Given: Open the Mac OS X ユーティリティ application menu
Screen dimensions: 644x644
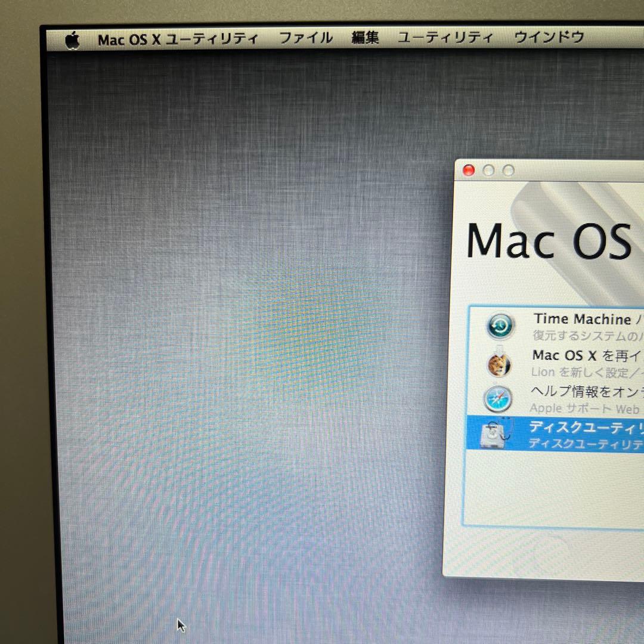Looking at the screenshot, I should click(179, 38).
